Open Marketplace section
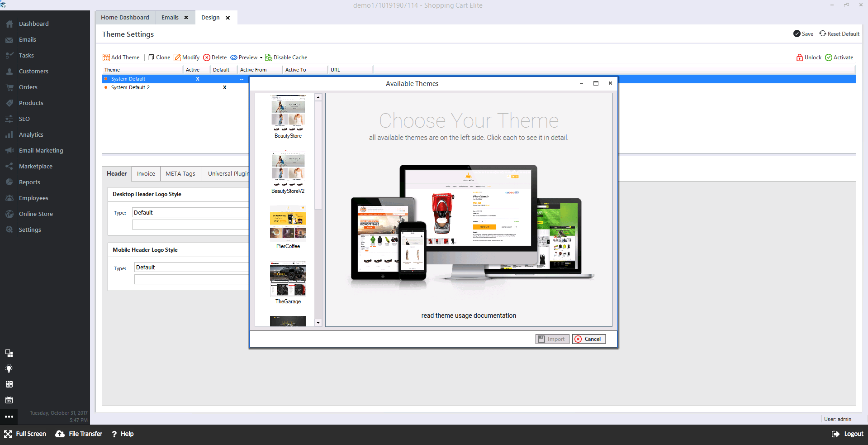The height and width of the screenshot is (445, 868). click(35, 167)
